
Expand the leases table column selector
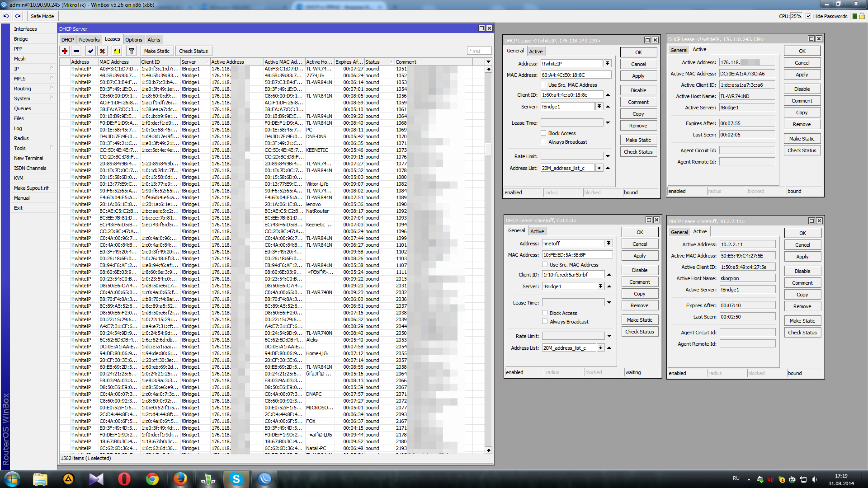pyautogui.click(x=488, y=61)
